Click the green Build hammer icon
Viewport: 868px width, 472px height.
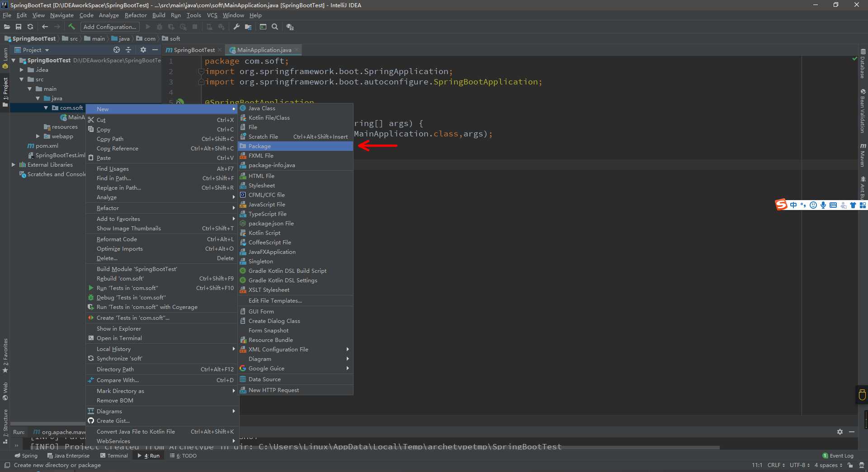tap(71, 27)
